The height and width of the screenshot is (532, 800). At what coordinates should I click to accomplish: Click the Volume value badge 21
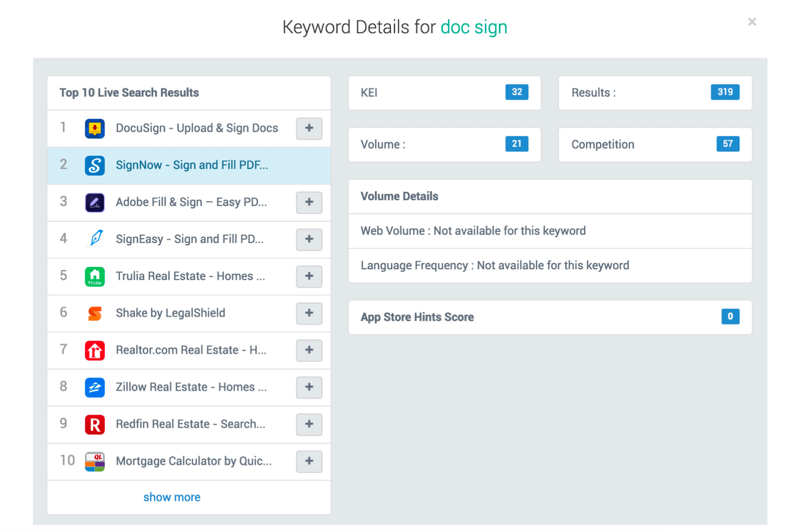[x=517, y=144]
